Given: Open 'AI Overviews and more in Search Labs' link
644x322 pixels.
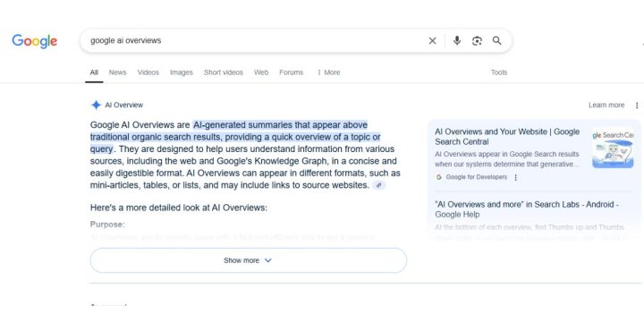Looking at the screenshot, I should point(527,209).
